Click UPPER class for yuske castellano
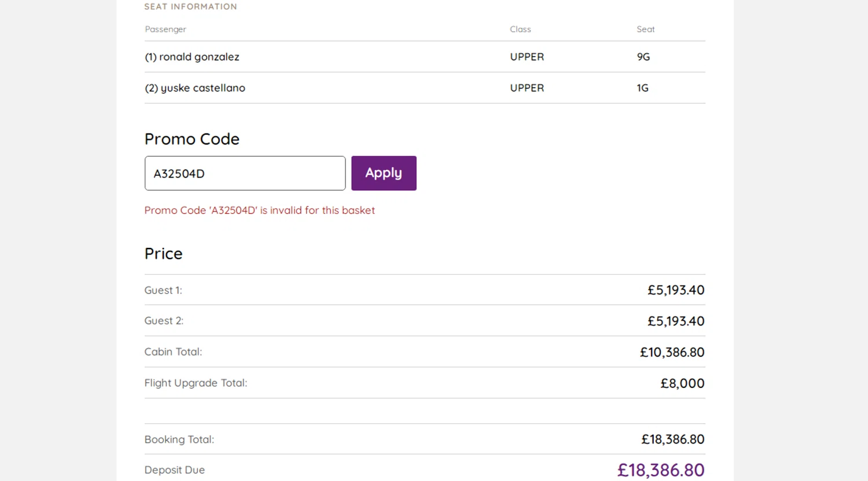868x481 pixels. pyautogui.click(x=527, y=88)
